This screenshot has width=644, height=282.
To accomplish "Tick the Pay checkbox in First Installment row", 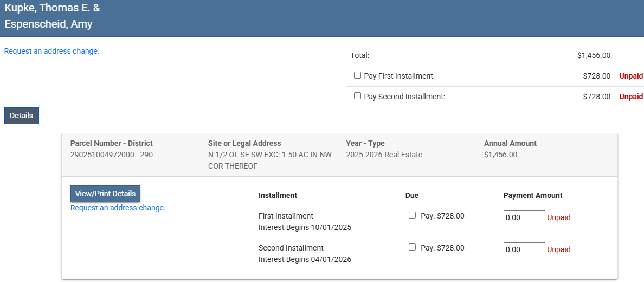I will (412, 215).
